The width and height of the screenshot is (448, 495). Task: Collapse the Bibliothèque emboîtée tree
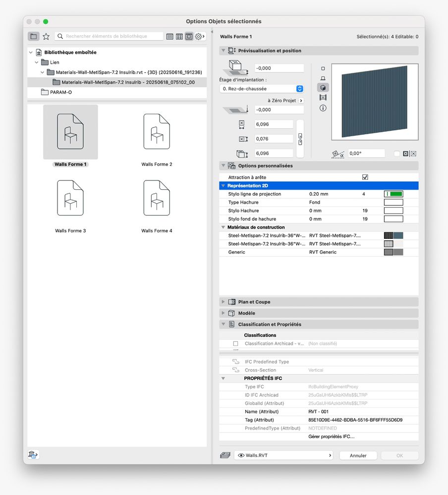tap(31, 53)
